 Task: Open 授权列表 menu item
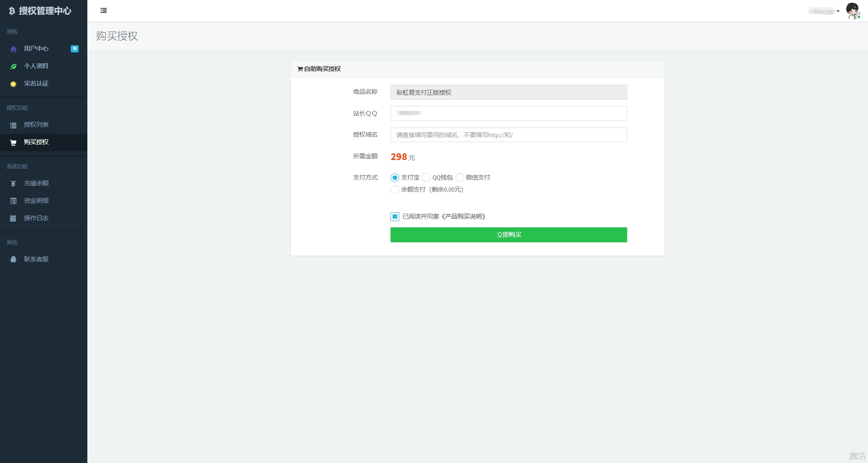point(44,125)
